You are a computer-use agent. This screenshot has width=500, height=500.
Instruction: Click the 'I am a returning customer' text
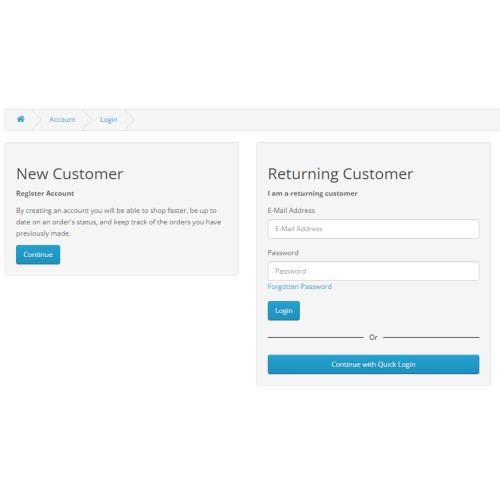(312, 193)
